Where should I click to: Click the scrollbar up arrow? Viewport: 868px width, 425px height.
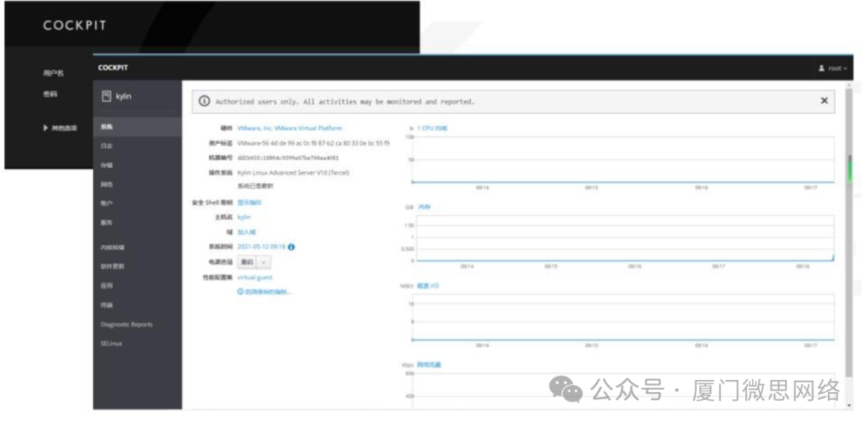point(850,84)
